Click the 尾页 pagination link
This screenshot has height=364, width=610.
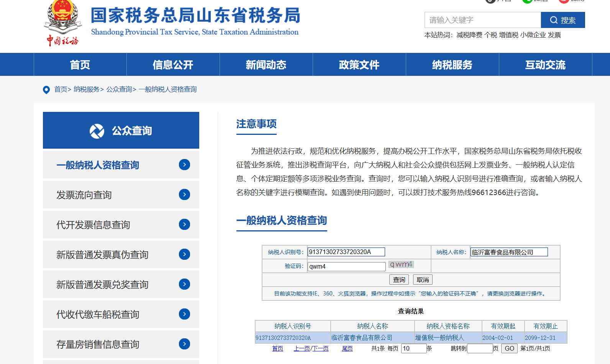pos(347,348)
